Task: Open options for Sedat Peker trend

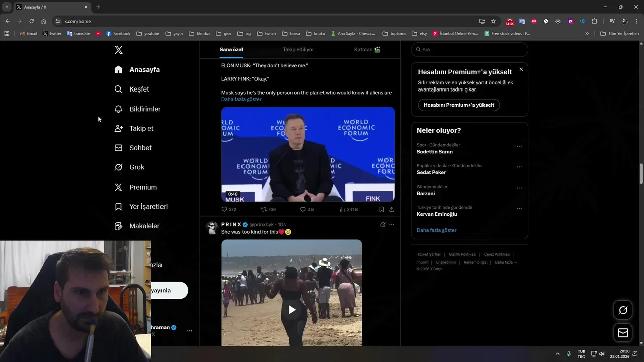Action: click(519, 167)
